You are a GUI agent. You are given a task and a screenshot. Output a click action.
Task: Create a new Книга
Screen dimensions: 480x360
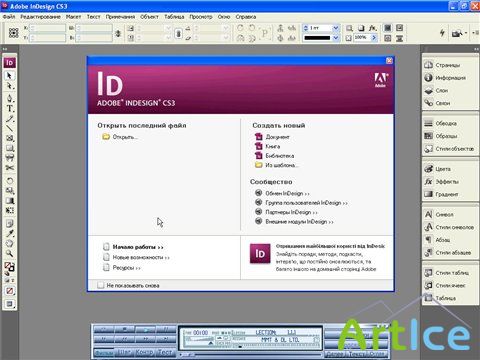point(273,146)
